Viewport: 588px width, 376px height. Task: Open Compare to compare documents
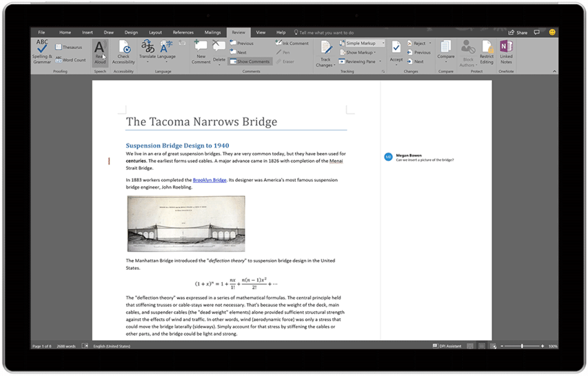pos(445,52)
